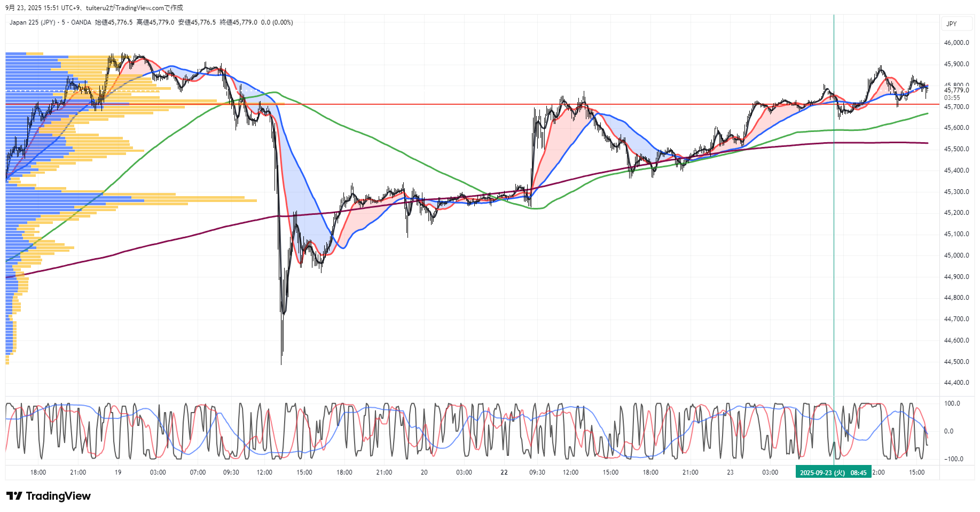This screenshot has height=512, width=980.
Task: Click the oscillator 0.0 scale label
Action: pyautogui.click(x=948, y=431)
